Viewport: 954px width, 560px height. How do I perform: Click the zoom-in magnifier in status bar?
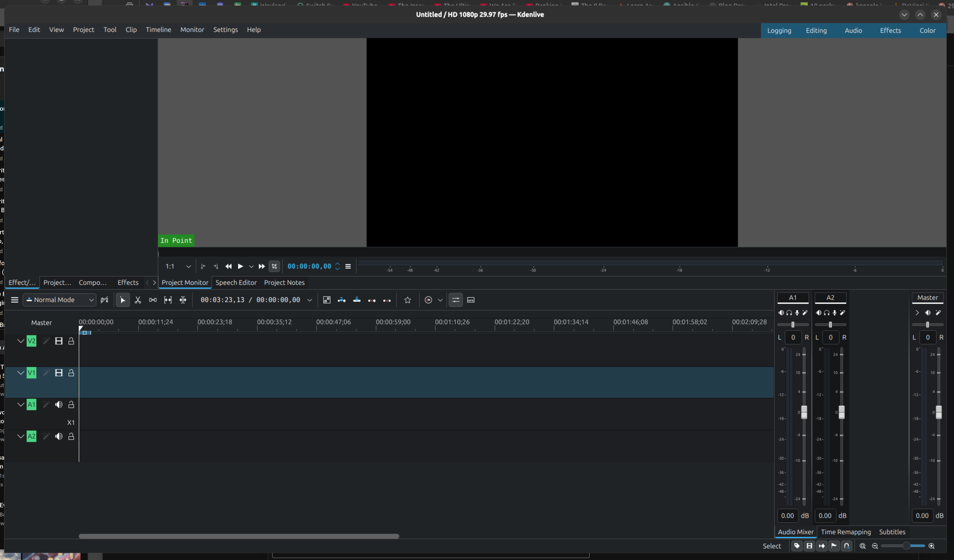(931, 546)
